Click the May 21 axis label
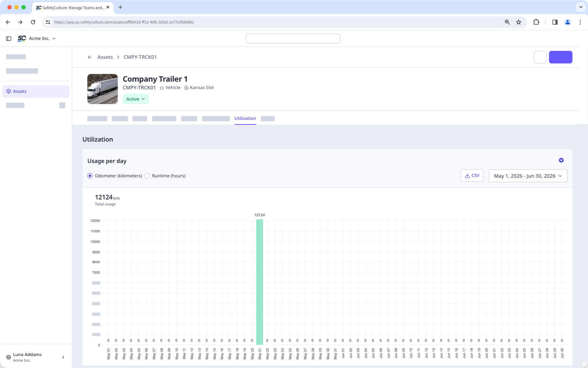 coord(260,354)
